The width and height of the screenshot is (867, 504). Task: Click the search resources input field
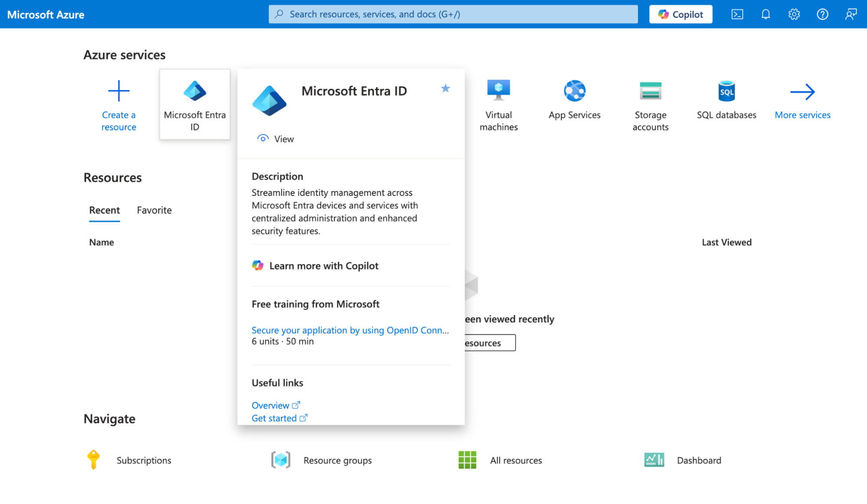click(453, 14)
